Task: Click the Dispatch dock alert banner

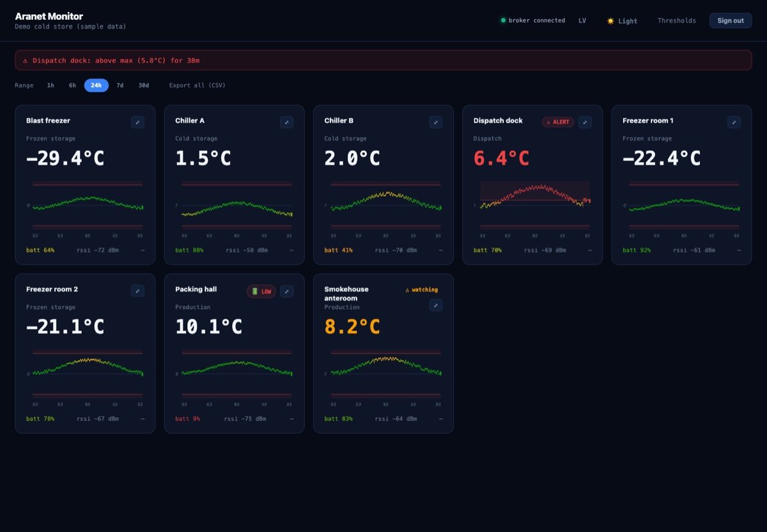Action: click(383, 60)
